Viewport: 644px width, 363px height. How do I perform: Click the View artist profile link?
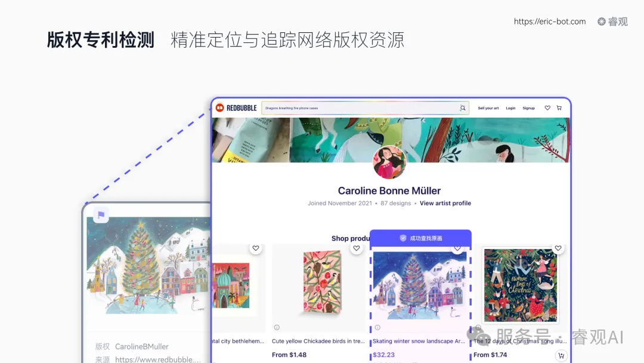pyautogui.click(x=445, y=203)
